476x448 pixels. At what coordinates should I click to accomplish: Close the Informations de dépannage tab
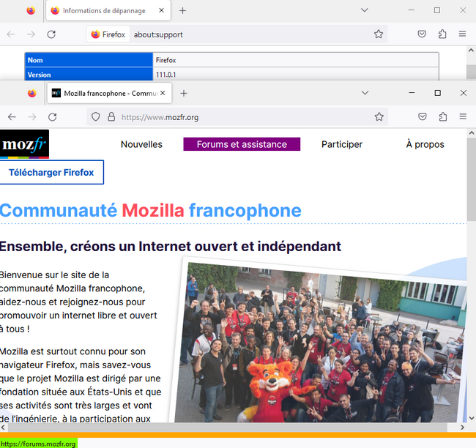point(162,10)
